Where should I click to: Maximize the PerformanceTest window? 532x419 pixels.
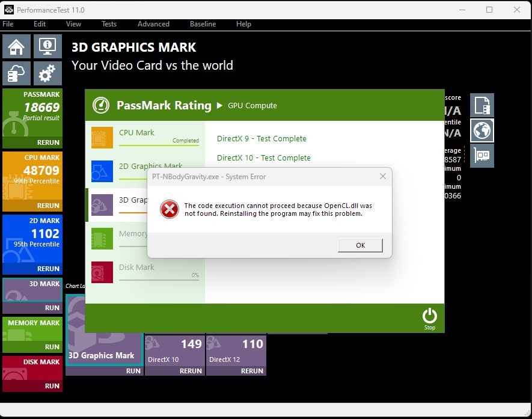coord(489,10)
